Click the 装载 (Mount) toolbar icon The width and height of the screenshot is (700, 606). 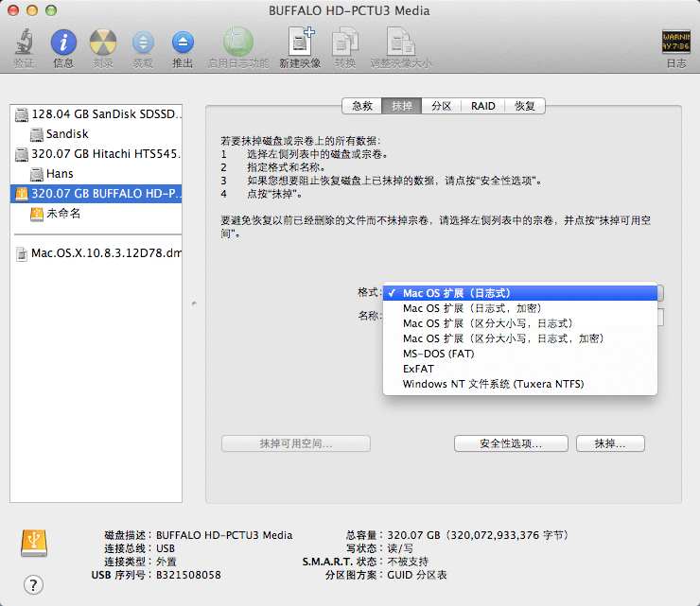(x=143, y=43)
